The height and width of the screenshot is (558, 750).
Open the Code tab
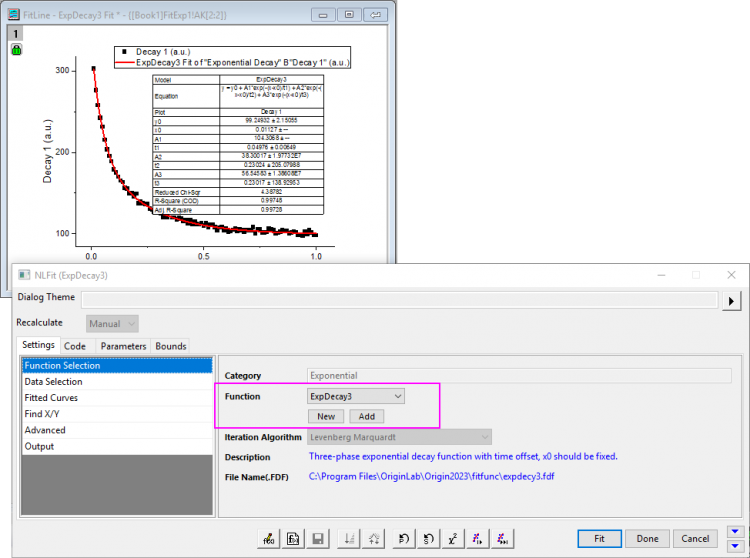(x=75, y=346)
